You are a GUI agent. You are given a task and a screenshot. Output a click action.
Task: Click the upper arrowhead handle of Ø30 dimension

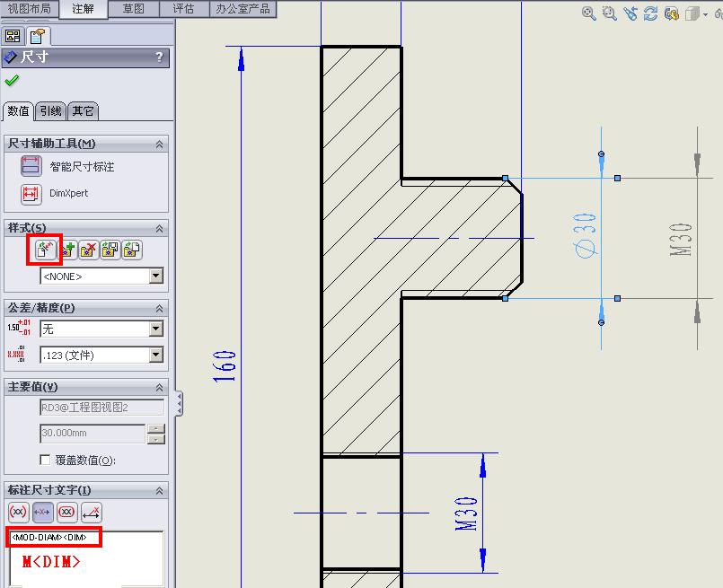click(601, 154)
